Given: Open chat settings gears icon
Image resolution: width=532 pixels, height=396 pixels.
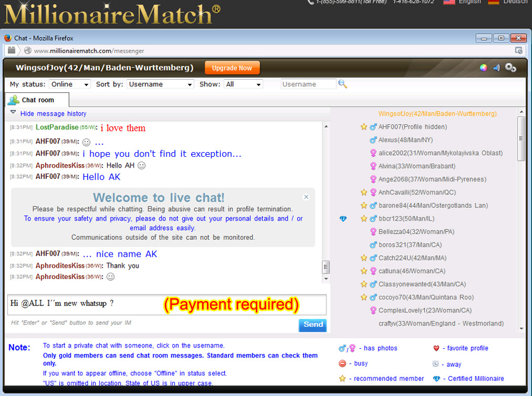Looking at the screenshot, I should (511, 68).
